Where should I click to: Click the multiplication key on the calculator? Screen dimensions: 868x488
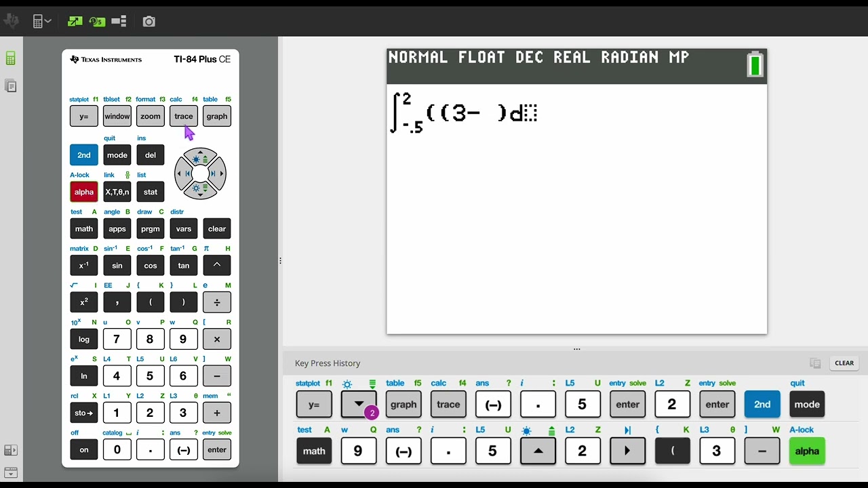click(217, 339)
